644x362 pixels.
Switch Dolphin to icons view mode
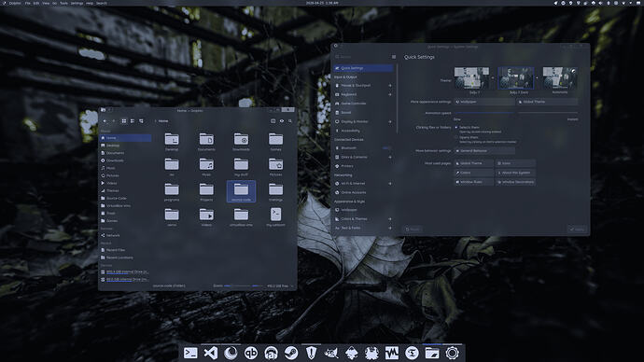coord(124,121)
